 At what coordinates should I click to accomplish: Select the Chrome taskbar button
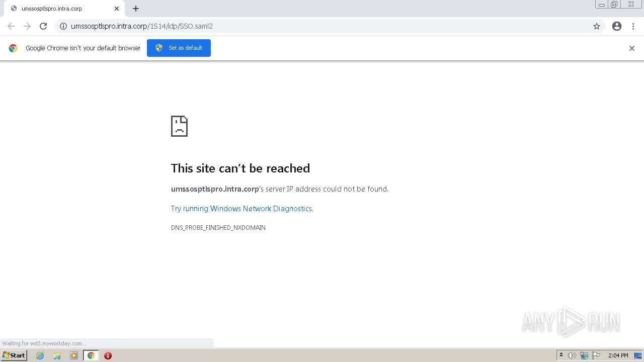(91, 355)
